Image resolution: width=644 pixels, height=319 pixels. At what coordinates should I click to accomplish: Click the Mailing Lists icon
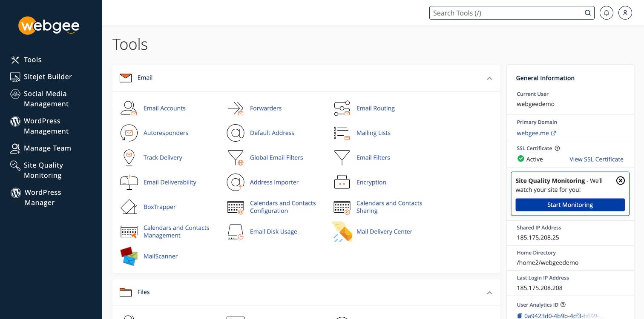(x=342, y=133)
